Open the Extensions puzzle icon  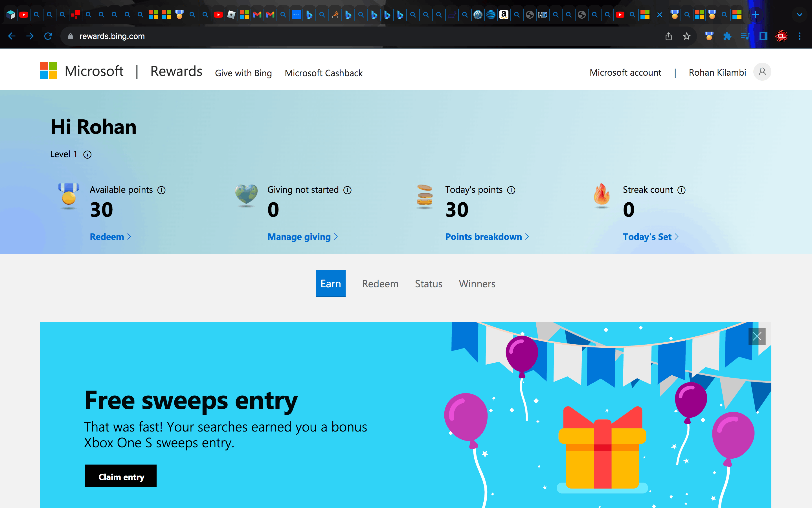[727, 36]
